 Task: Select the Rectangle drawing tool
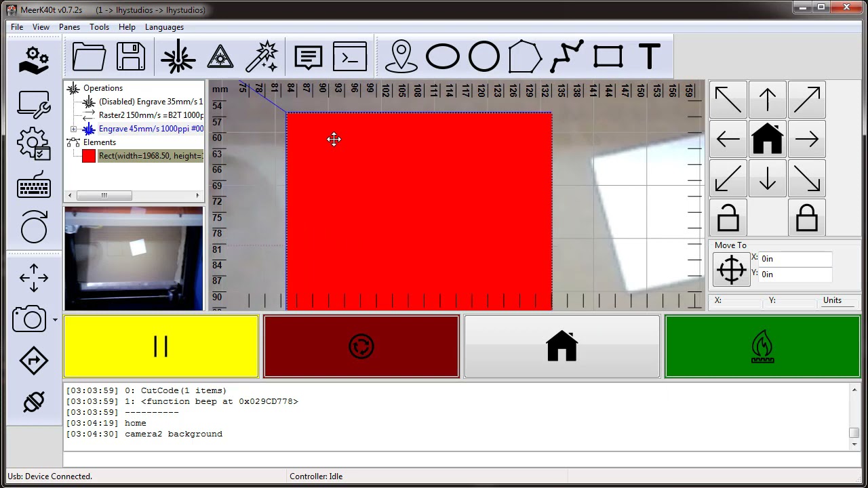(608, 57)
